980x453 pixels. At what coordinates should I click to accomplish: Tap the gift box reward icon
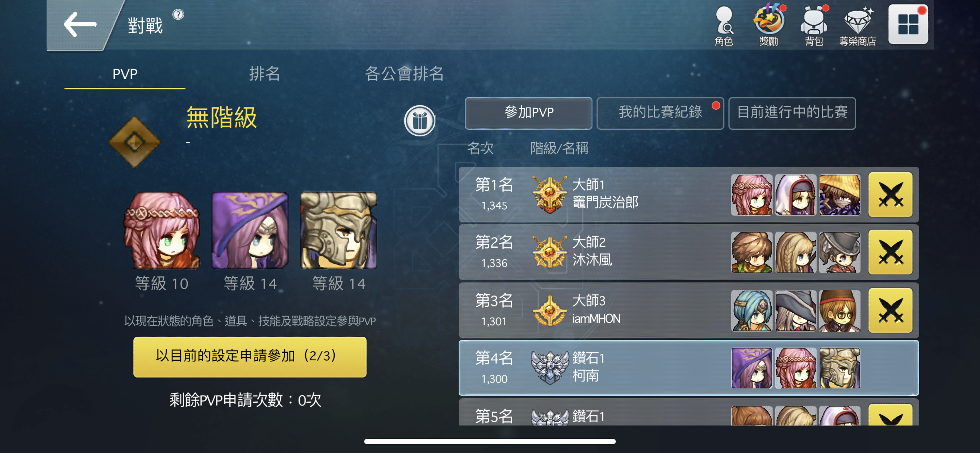pos(420,121)
